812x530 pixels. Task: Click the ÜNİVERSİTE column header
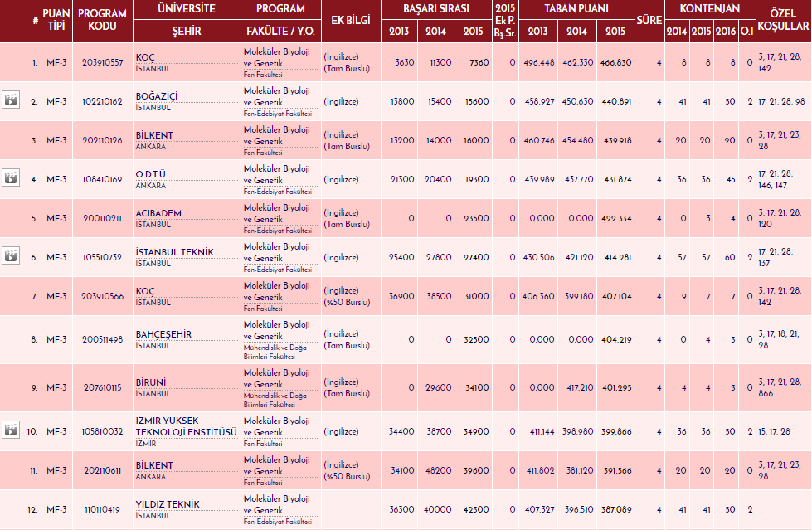coord(187,9)
